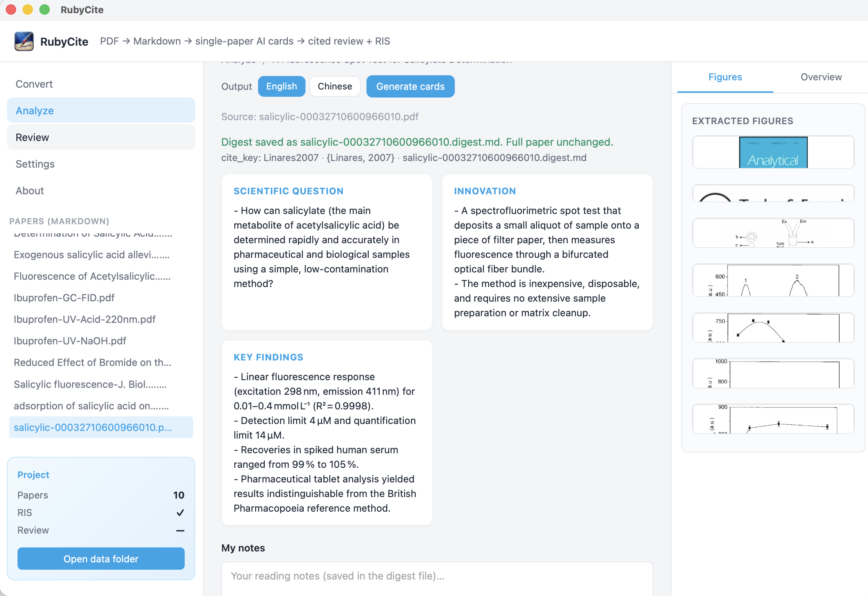Open Settings in the sidebar
868x596 pixels.
[x=101, y=164]
